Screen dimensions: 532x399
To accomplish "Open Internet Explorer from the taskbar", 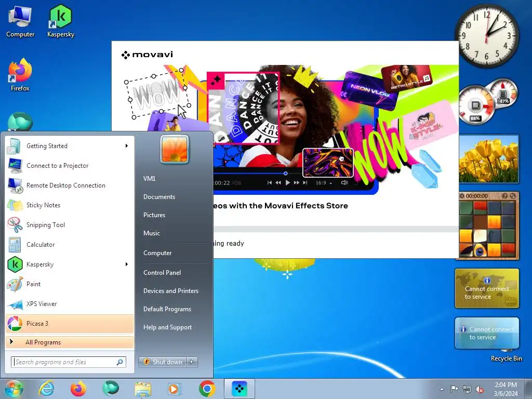I will click(46, 389).
